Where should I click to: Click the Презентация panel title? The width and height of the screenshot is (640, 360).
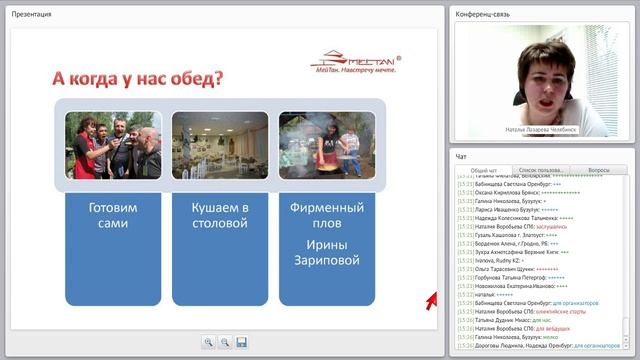pos(31,14)
